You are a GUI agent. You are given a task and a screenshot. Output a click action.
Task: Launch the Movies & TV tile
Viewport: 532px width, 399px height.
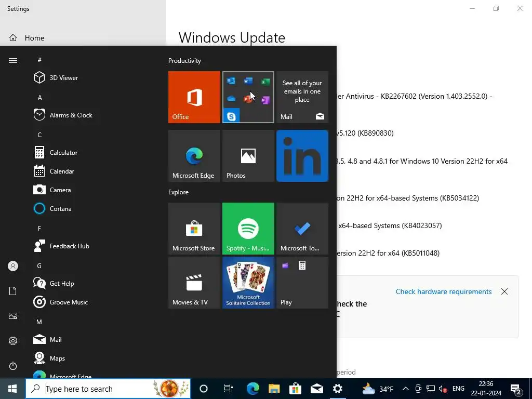[x=194, y=283]
